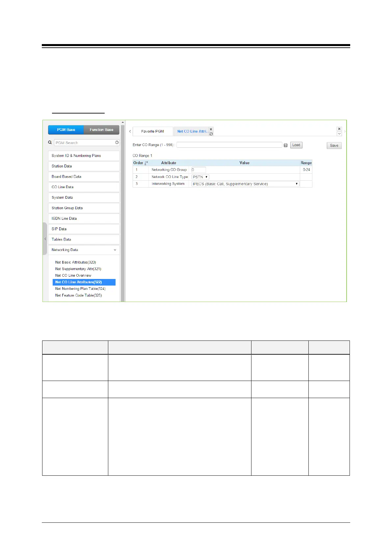Image resolution: width=392 pixels, height=554 pixels.
Task: Open the tab list chevron menu
Action: [x=339, y=134]
